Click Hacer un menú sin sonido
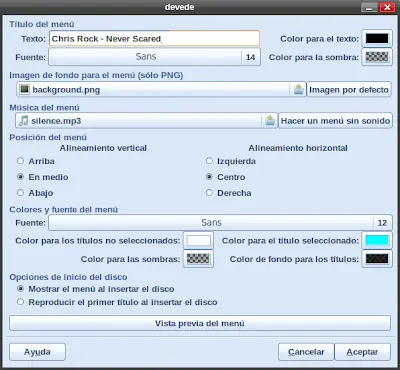Image resolution: width=400 pixels, height=370 pixels. [335, 120]
